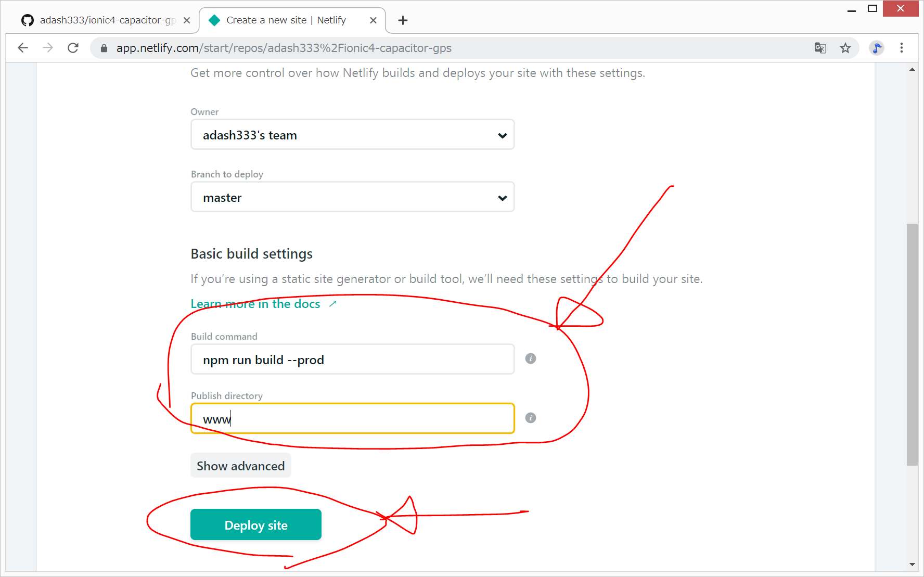Close the Netlify tab

pyautogui.click(x=373, y=20)
